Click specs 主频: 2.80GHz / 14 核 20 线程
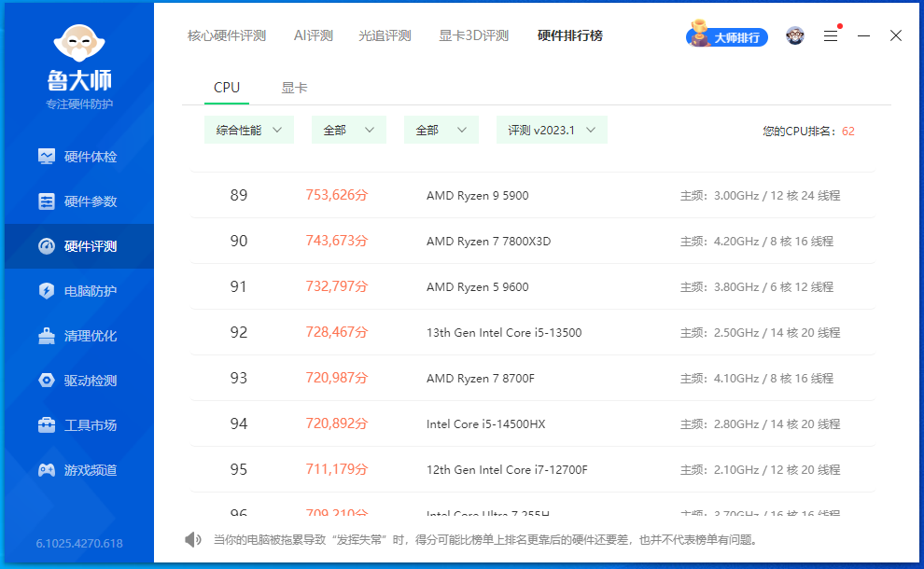924x569 pixels. click(760, 424)
